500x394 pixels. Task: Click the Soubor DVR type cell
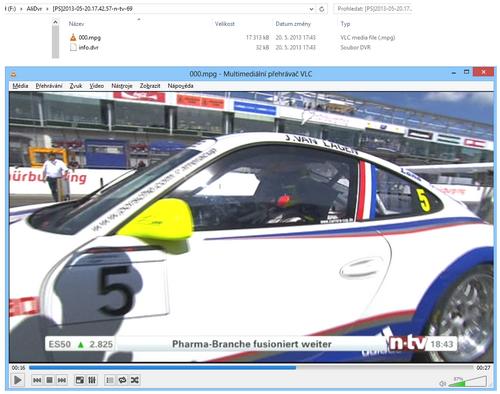355,48
